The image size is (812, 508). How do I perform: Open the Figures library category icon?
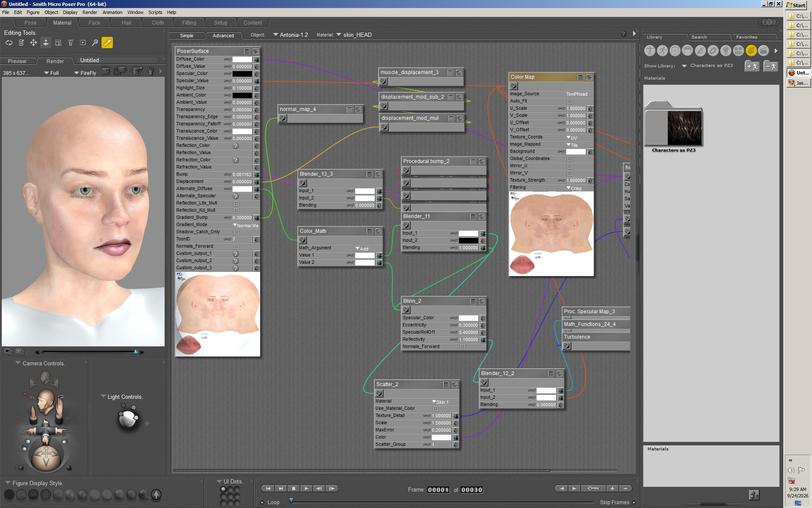(650, 51)
